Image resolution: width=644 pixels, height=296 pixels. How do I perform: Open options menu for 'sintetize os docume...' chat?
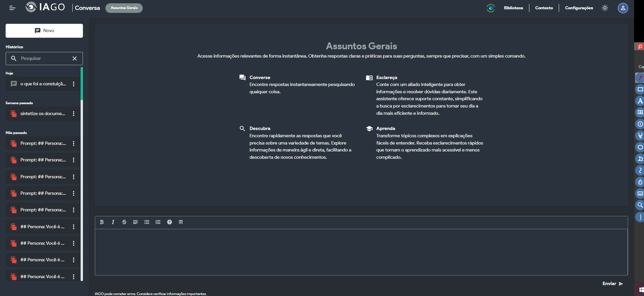pos(74,114)
